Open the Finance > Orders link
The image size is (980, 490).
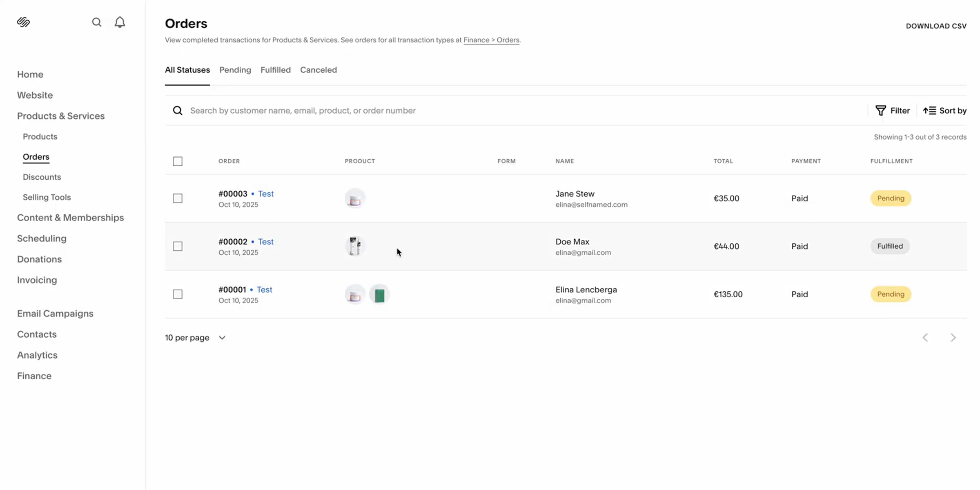[491, 40]
